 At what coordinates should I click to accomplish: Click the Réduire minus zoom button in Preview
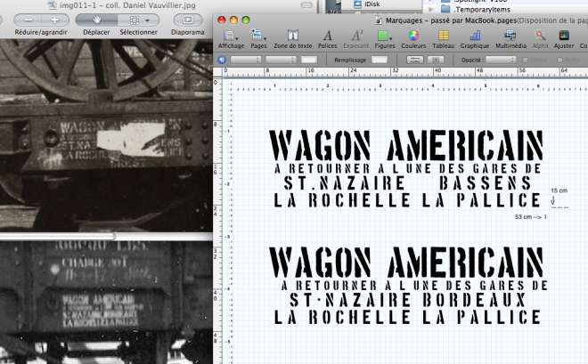pyautogui.click(x=29, y=20)
